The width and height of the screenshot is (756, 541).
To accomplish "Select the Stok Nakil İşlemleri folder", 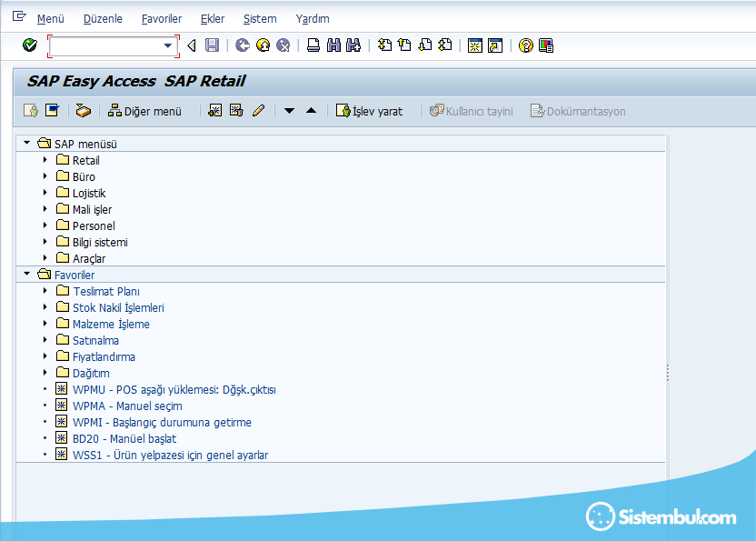I will coord(118,308).
